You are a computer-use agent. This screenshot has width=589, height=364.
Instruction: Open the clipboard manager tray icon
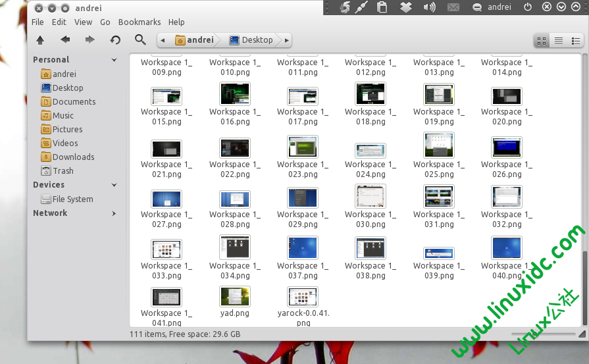382,7
